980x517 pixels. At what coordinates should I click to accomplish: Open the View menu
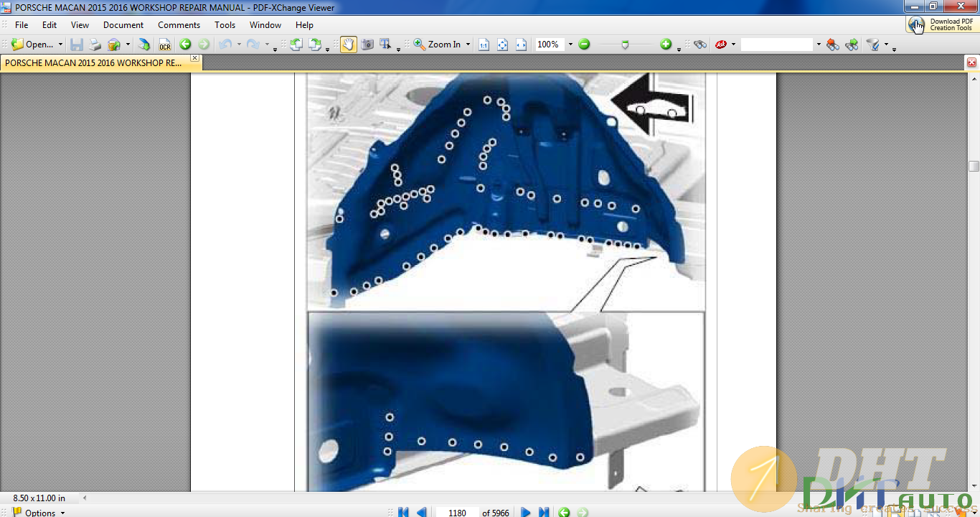click(80, 24)
